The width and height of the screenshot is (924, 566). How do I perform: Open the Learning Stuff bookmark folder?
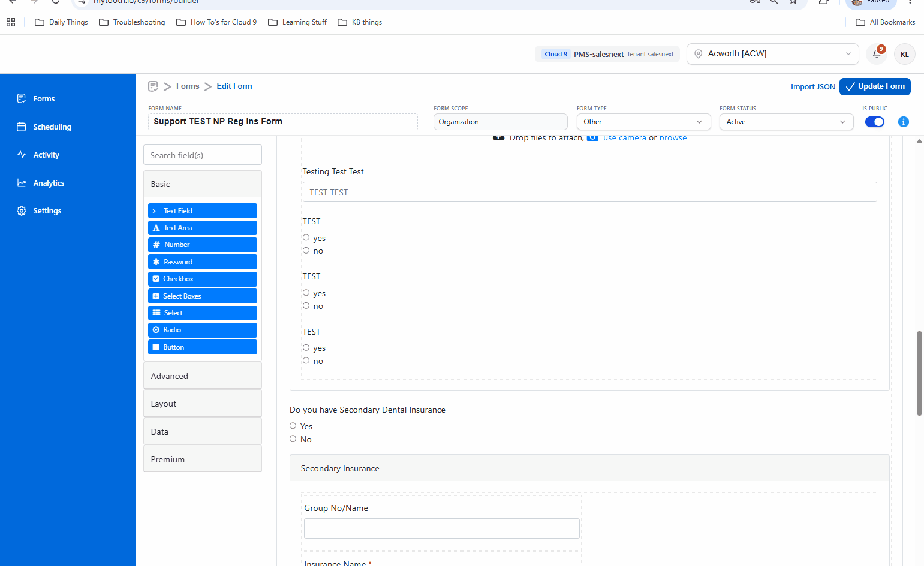(297, 22)
